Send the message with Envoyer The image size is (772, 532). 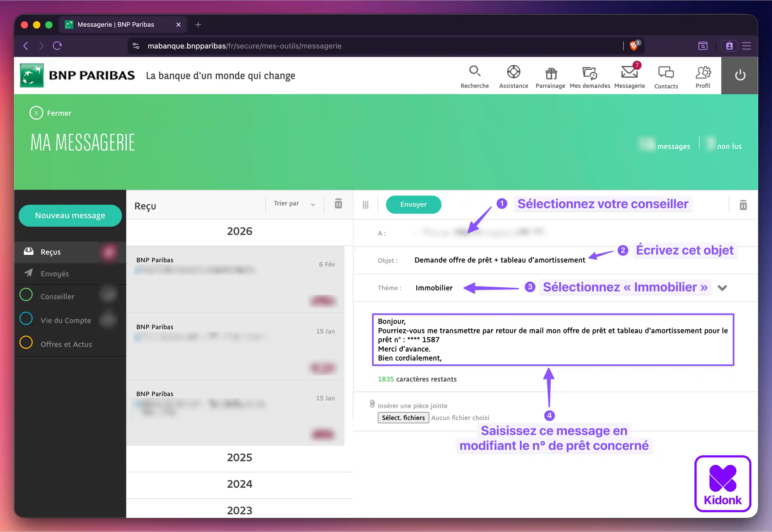pos(413,204)
